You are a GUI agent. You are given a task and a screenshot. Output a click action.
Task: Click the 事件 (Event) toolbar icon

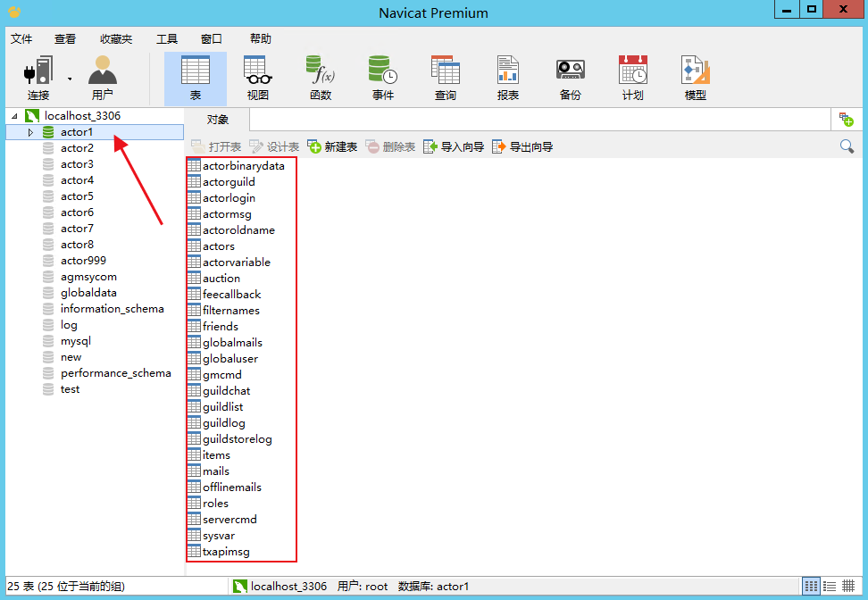point(383,78)
